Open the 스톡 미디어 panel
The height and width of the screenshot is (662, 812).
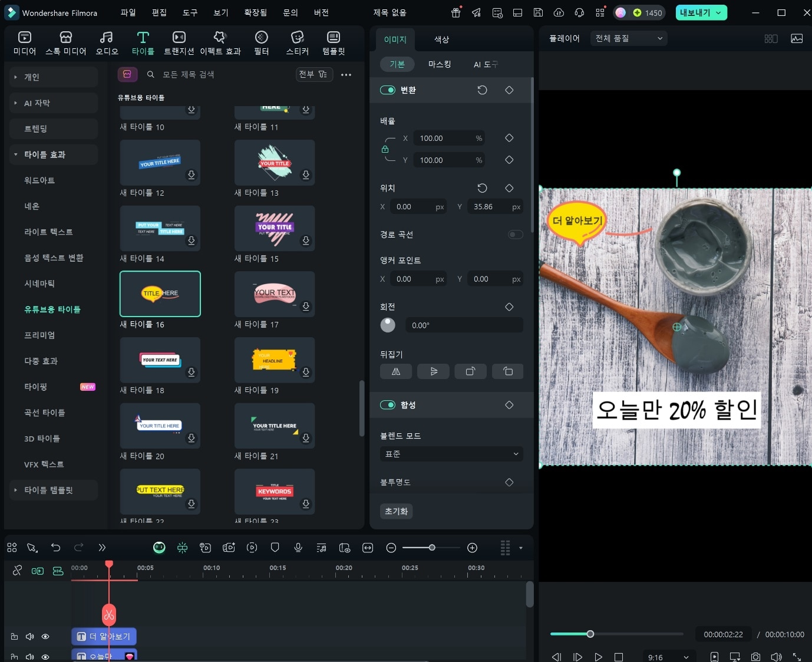66,44
